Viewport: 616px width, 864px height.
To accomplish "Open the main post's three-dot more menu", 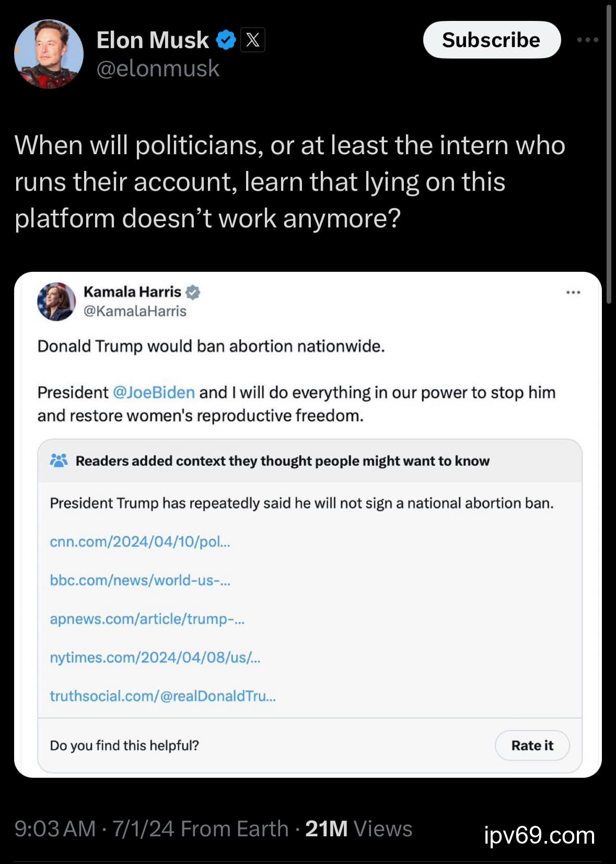I will coord(588,40).
